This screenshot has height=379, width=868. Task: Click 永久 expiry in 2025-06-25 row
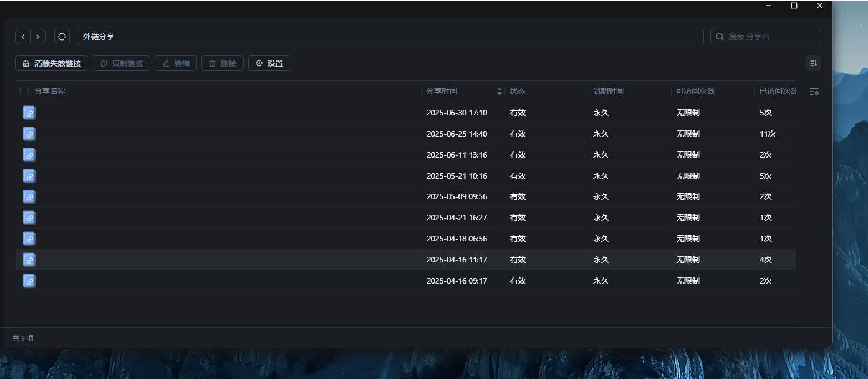pos(601,134)
